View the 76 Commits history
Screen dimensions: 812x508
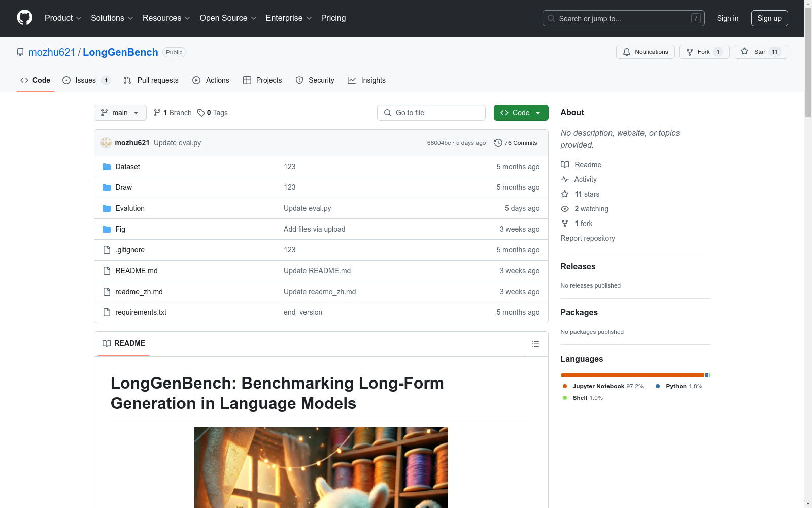point(516,143)
